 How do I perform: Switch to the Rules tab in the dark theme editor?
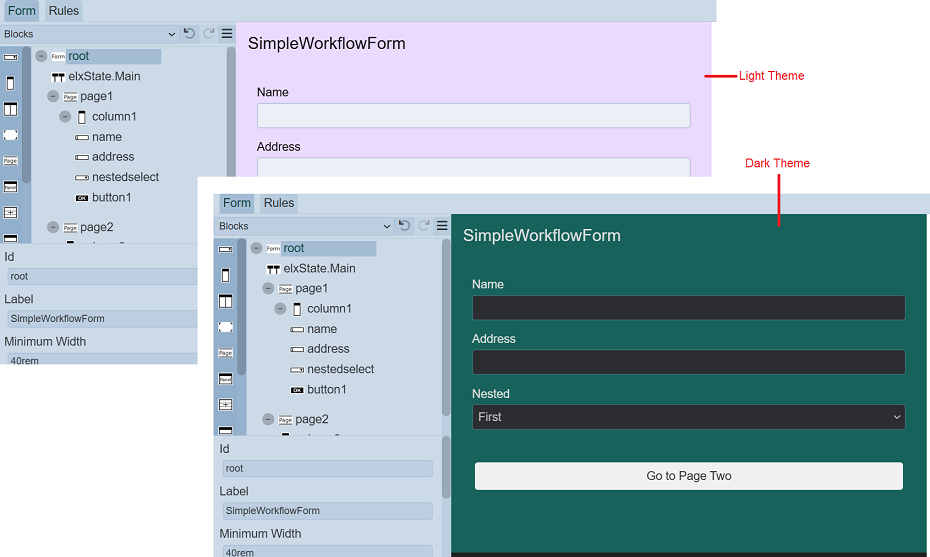pyautogui.click(x=279, y=203)
